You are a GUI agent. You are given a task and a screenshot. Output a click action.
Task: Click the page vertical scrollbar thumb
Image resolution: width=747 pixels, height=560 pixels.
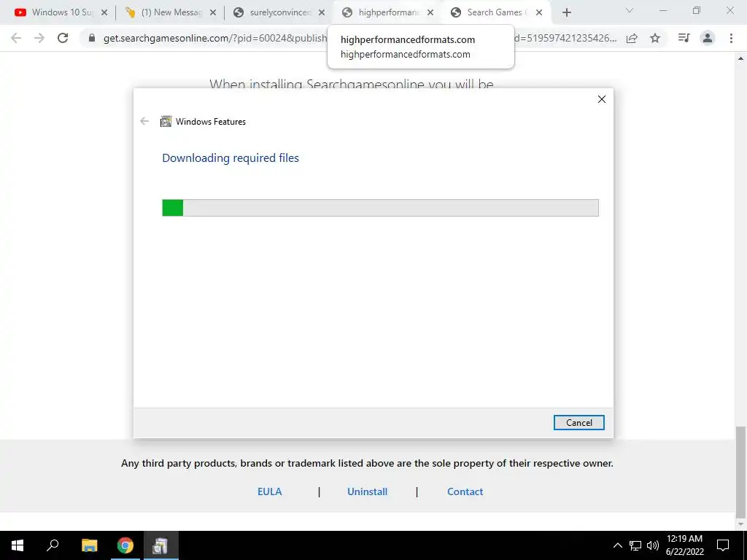pyautogui.click(x=740, y=472)
